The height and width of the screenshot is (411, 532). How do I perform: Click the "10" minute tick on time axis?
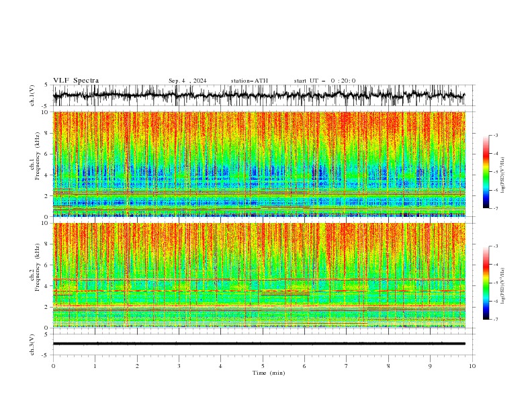472,366
